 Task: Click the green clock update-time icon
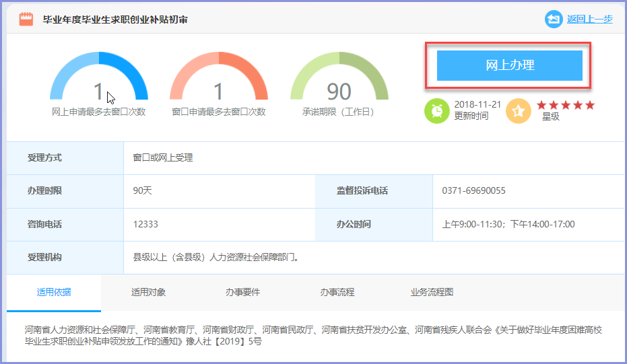(436, 110)
